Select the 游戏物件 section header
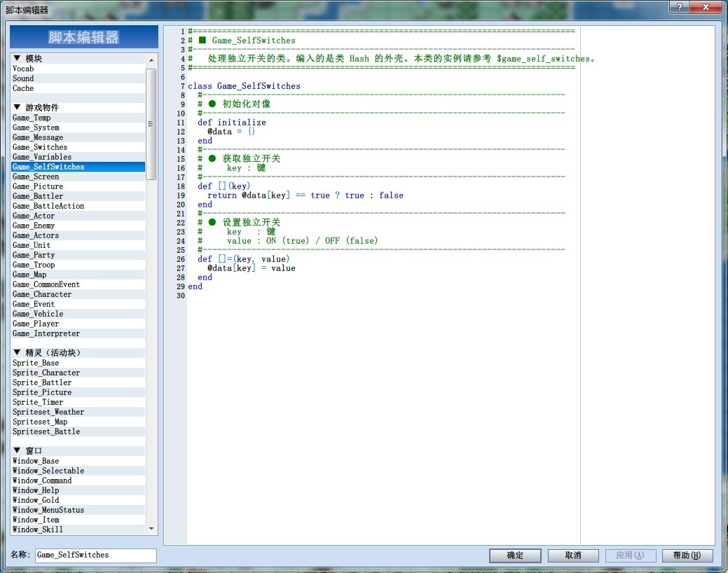This screenshot has width=728, height=573. pyautogui.click(x=78, y=108)
